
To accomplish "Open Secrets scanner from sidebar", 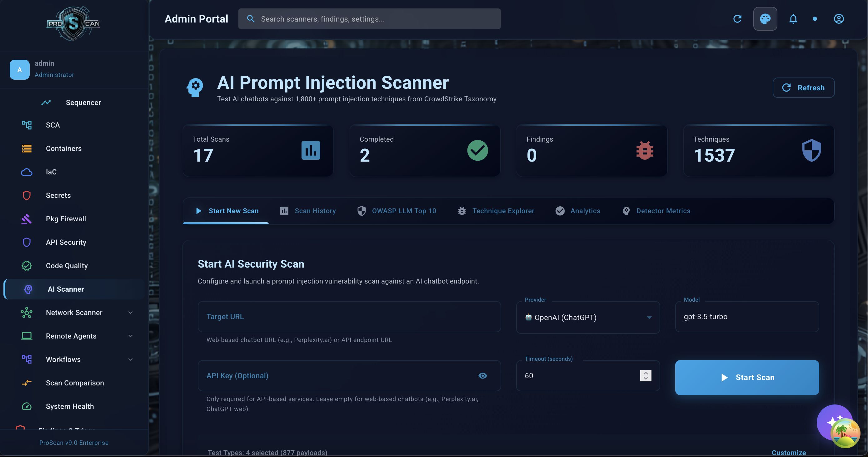I will [x=58, y=195].
